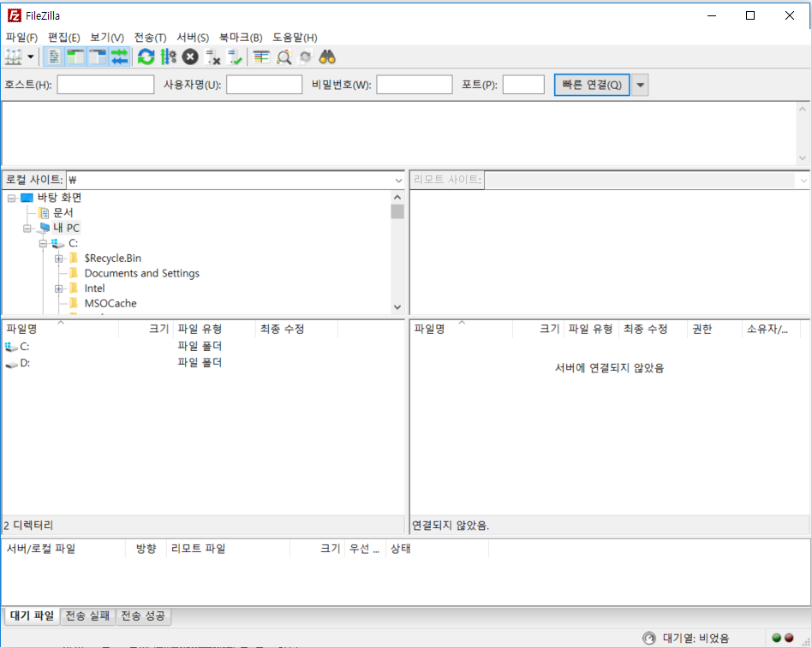
Task: Open the Site Manager icon
Action: tap(14, 57)
